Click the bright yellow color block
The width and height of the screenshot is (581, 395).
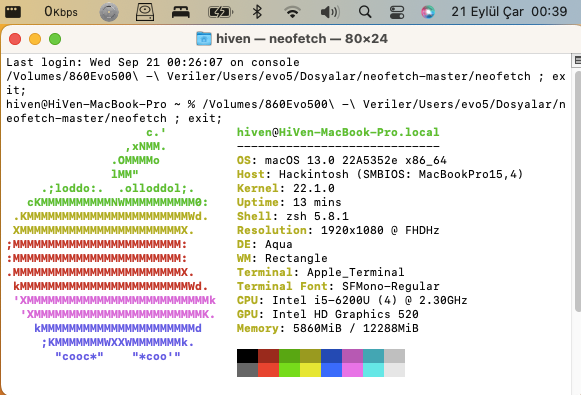[311, 370]
